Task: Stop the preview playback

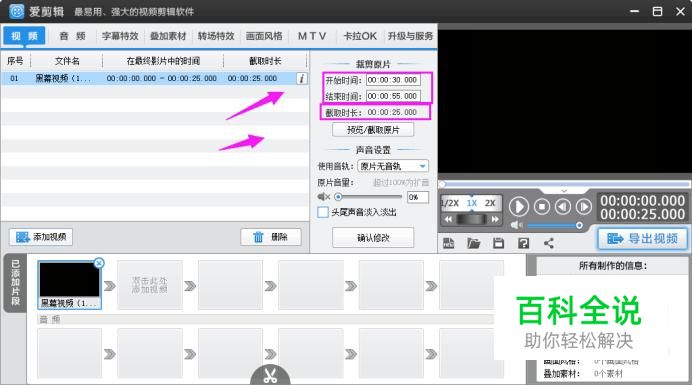Action: [542, 207]
